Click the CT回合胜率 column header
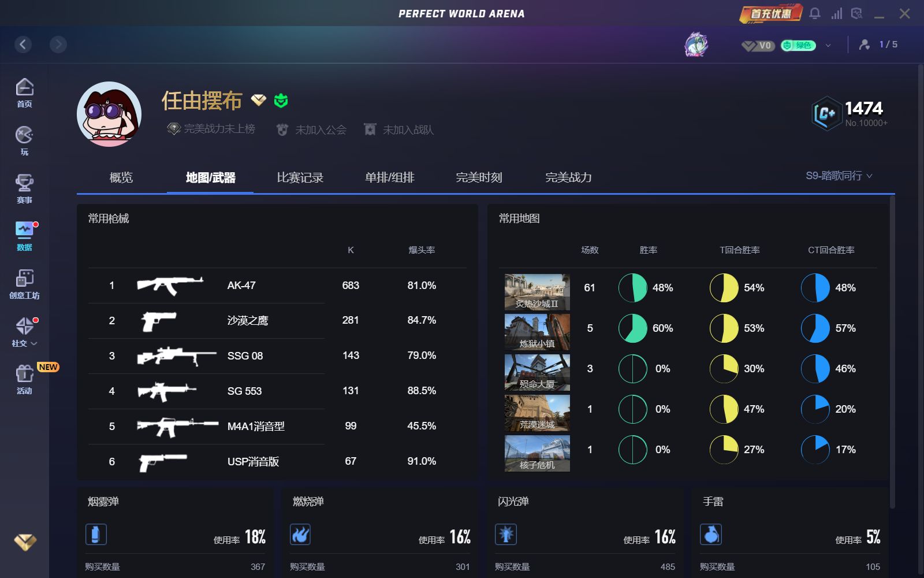The image size is (924, 578). (831, 250)
